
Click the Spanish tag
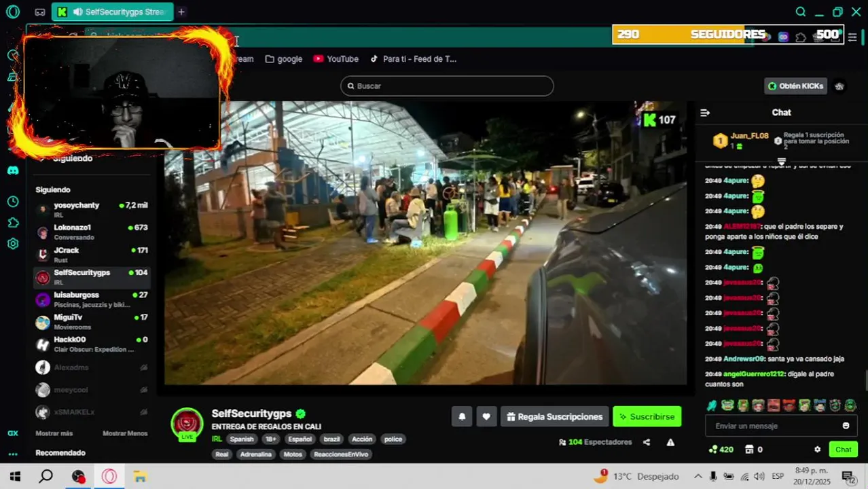pyautogui.click(x=241, y=439)
